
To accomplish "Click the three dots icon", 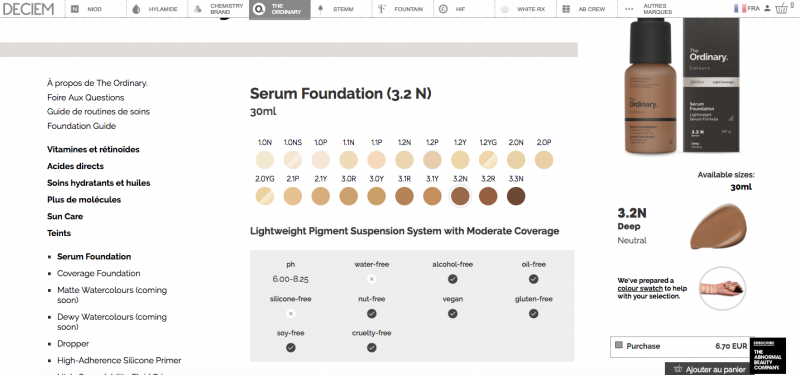I will click(629, 9).
